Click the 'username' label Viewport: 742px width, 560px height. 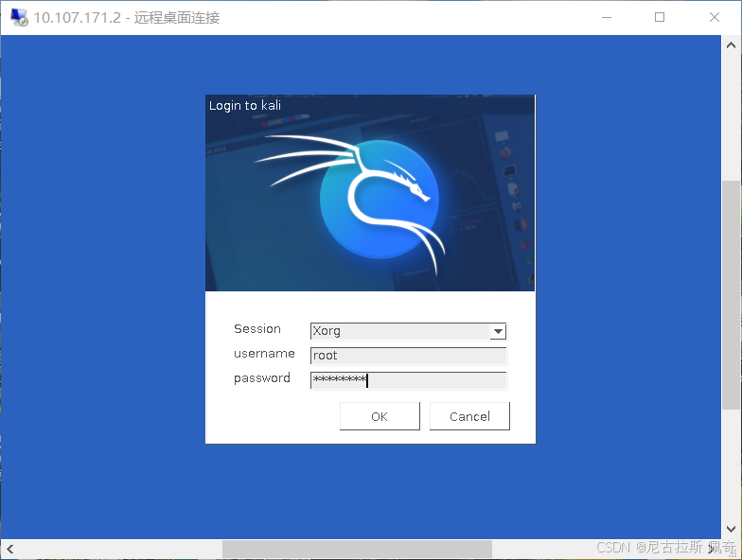tap(264, 354)
